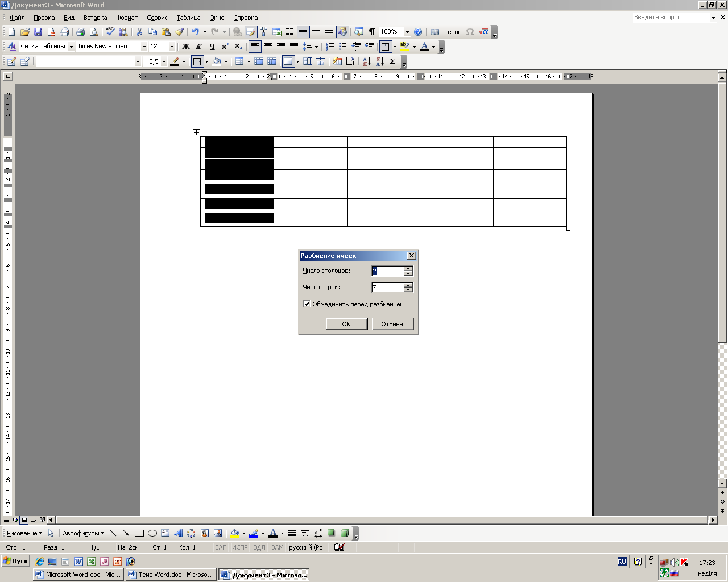Select the table eraser tool

tap(24, 61)
